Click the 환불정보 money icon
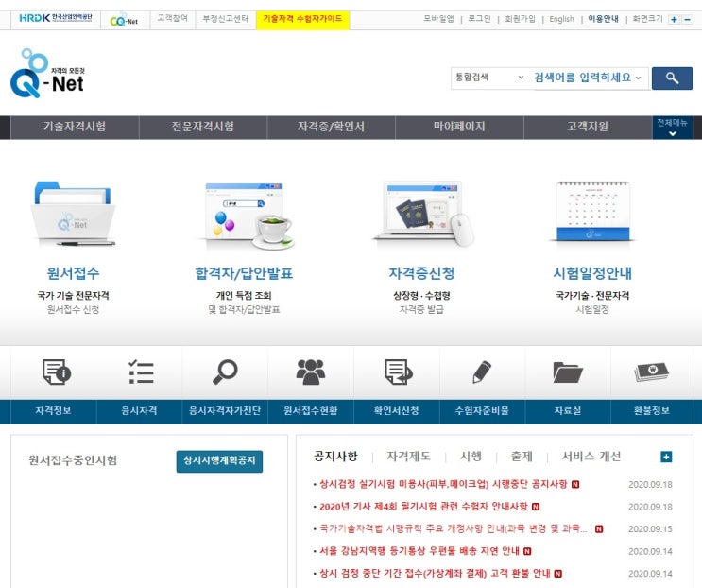The height and width of the screenshot is (588, 702). coord(652,372)
